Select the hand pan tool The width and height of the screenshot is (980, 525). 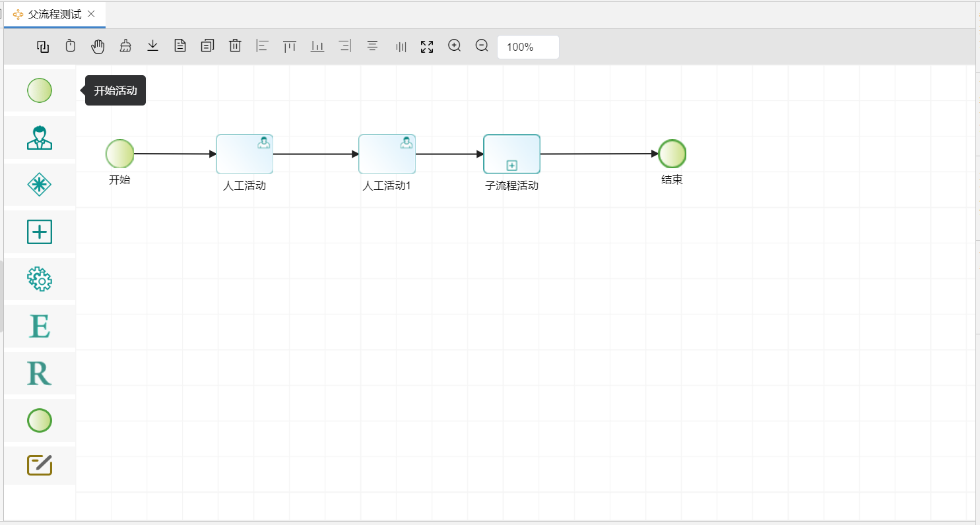coord(98,46)
